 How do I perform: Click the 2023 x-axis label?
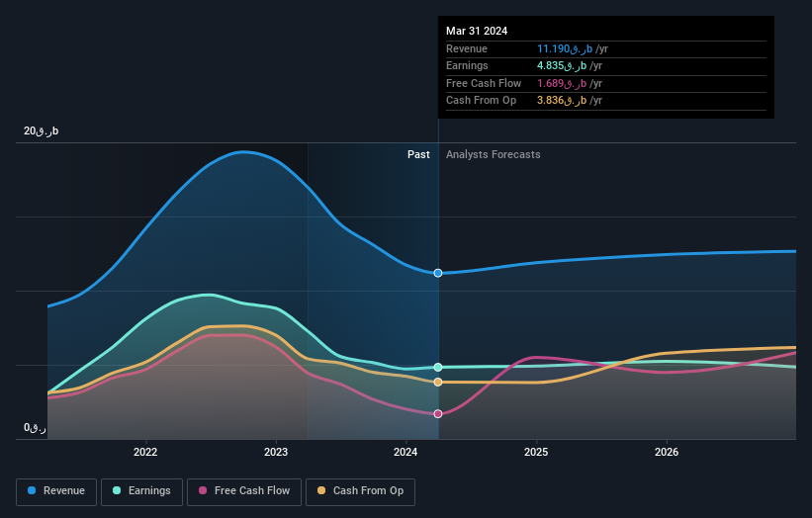point(276,452)
